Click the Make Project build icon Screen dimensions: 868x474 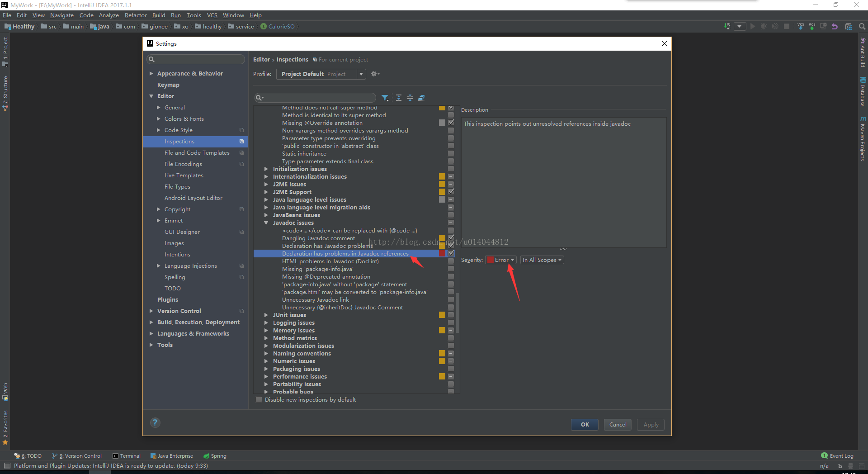point(727,26)
